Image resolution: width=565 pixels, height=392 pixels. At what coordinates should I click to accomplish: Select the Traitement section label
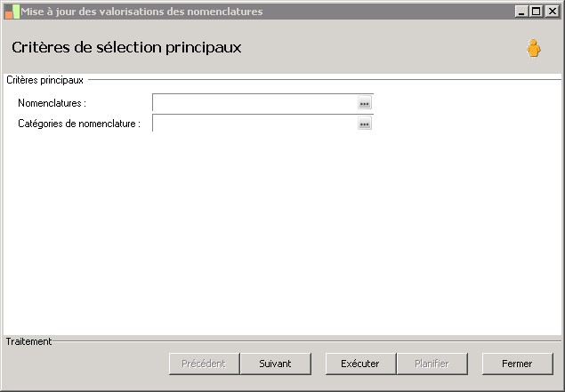pos(28,341)
